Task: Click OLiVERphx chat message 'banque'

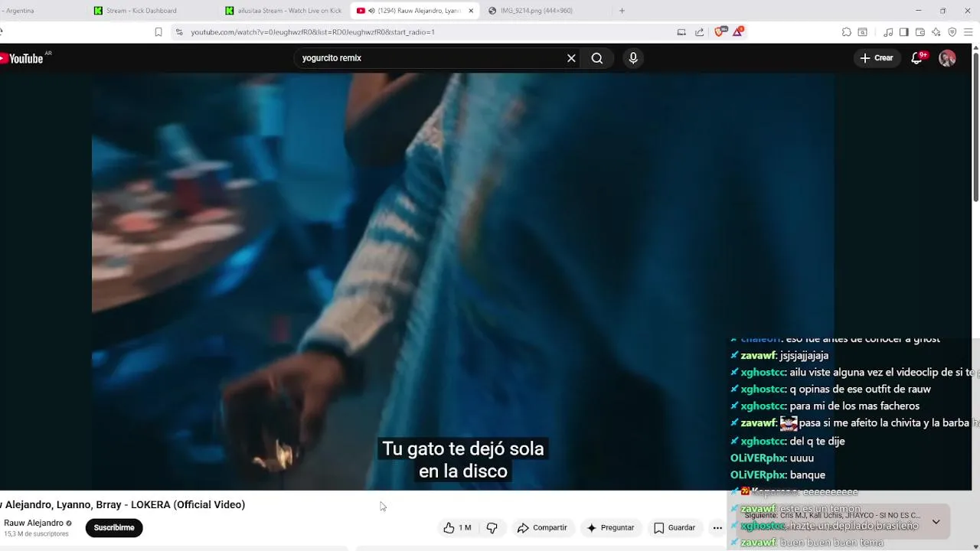Action: (x=807, y=475)
